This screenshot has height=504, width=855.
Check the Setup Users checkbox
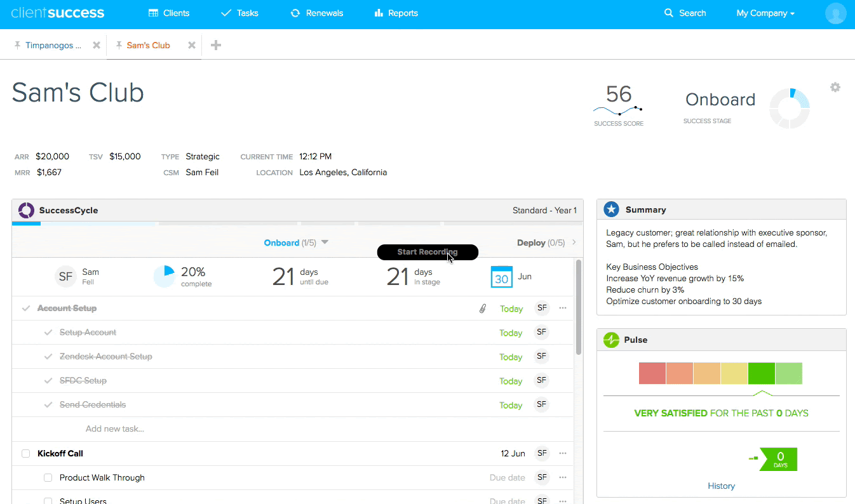48,501
